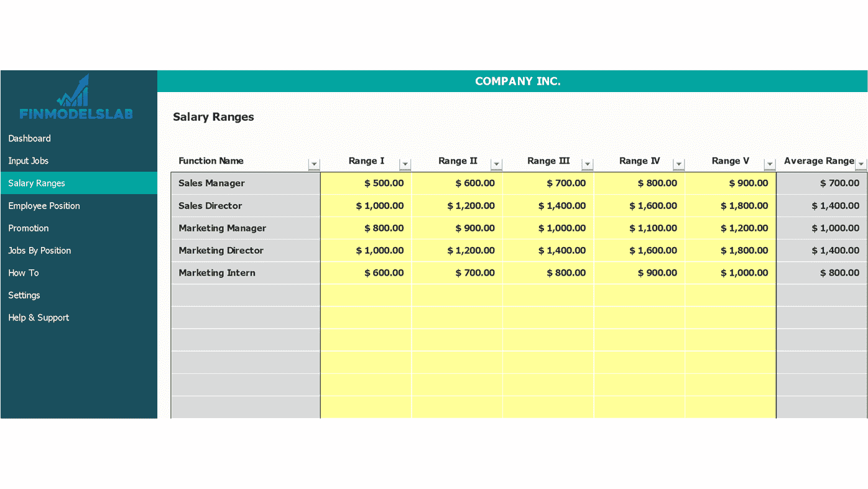The width and height of the screenshot is (868, 489).
Task: Select the Salary Ranges menu item
Action: click(79, 183)
